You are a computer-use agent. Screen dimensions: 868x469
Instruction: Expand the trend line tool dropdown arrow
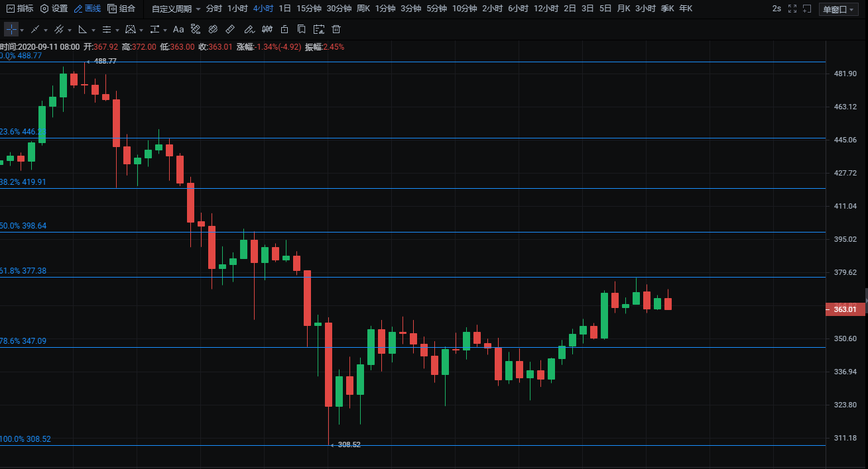pos(46,30)
